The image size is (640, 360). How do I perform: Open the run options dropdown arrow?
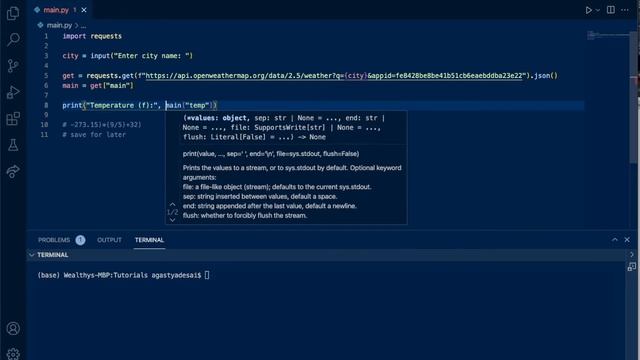(598, 10)
